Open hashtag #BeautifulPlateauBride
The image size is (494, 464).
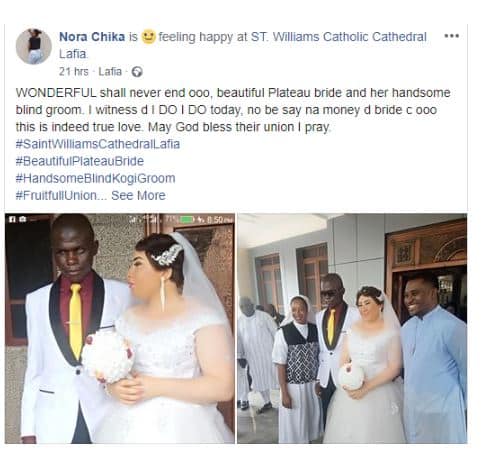point(80,161)
